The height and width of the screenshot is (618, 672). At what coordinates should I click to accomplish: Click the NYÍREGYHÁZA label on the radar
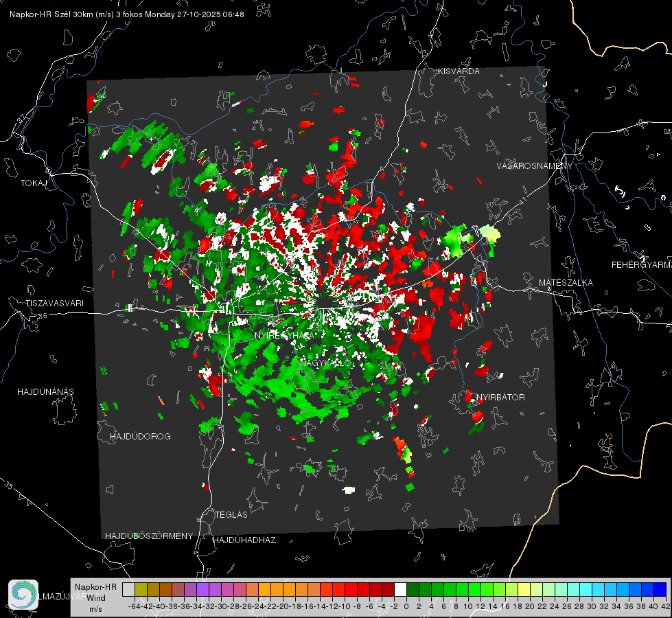(286, 336)
